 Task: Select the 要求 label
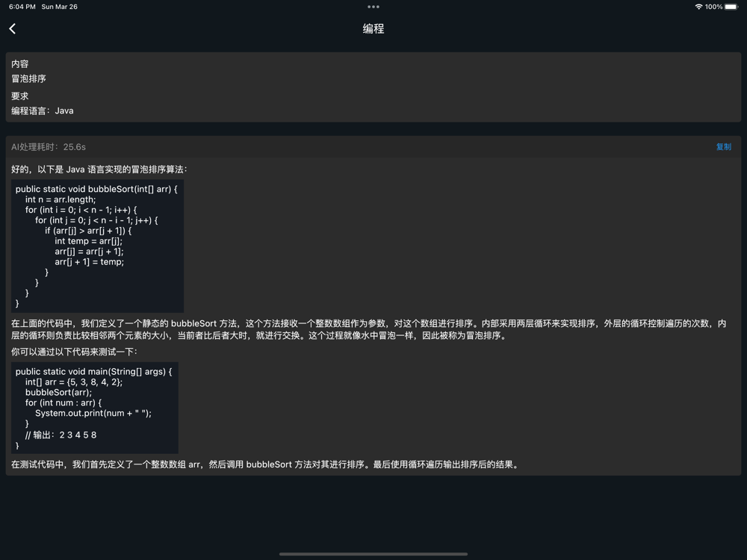pyautogui.click(x=20, y=96)
